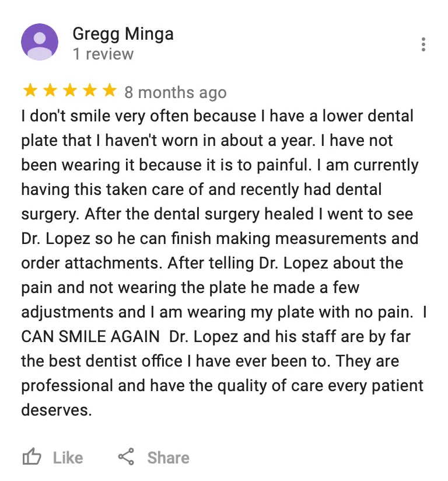This screenshot has width=448, height=481.
Task: Click the '8 months ago' timestamp
Action: 176,92
